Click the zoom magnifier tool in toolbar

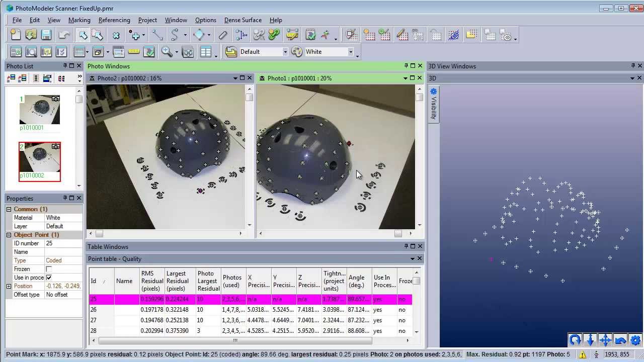coord(167,52)
